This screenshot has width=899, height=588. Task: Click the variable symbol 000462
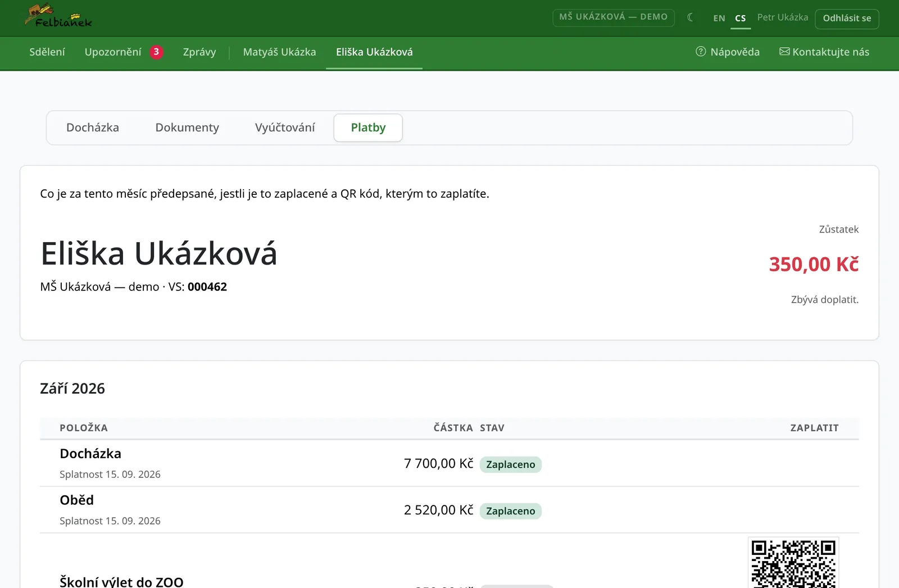click(207, 287)
